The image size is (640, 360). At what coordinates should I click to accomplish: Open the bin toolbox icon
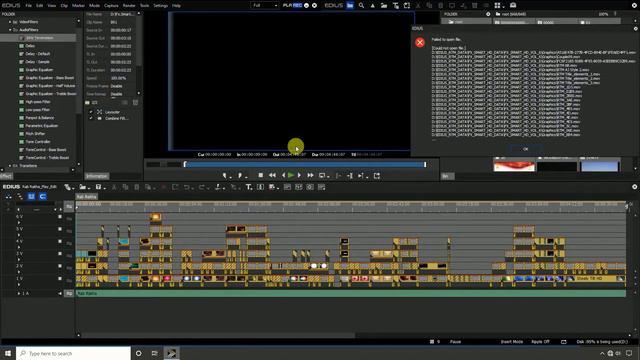(513, 5)
